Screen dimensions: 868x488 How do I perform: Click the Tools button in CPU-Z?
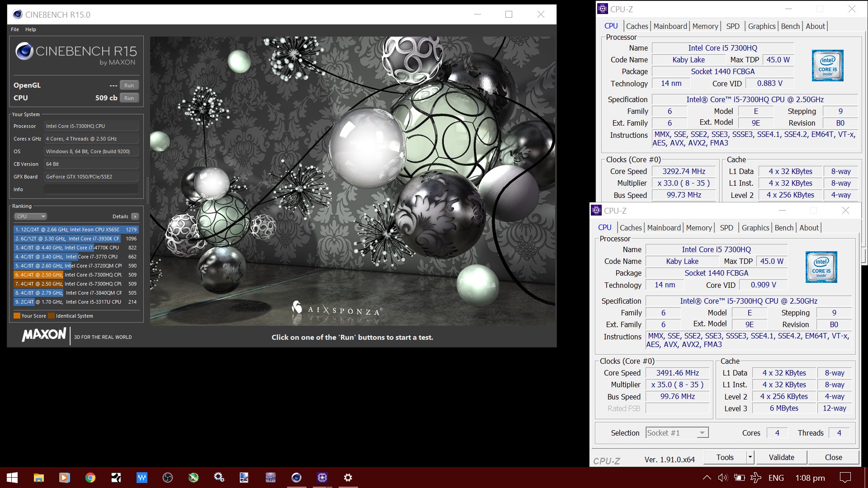(725, 457)
